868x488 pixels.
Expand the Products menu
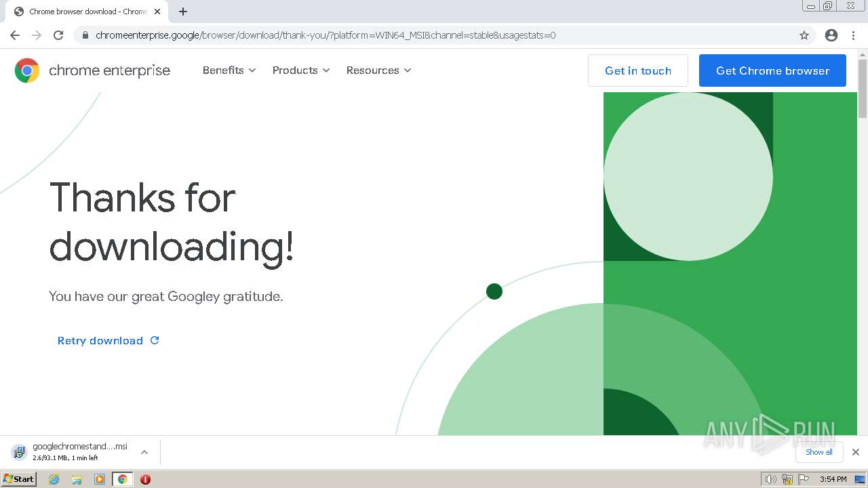tap(301, 70)
